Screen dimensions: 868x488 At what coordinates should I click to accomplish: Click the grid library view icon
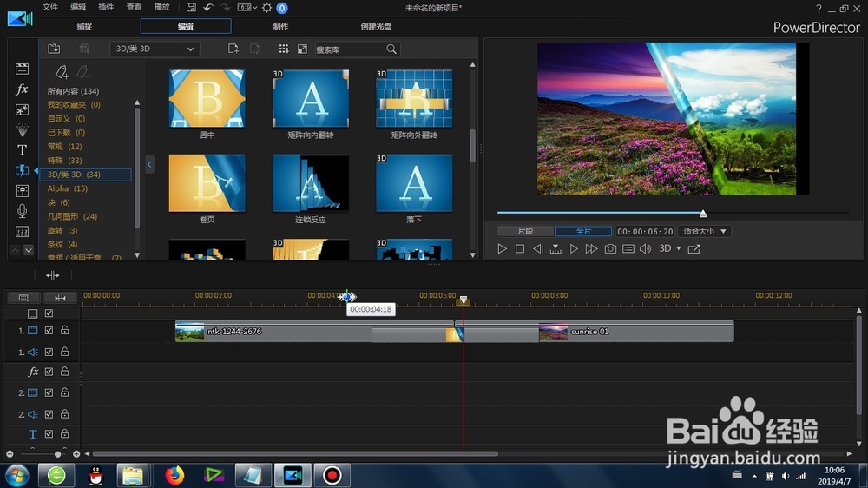284,49
